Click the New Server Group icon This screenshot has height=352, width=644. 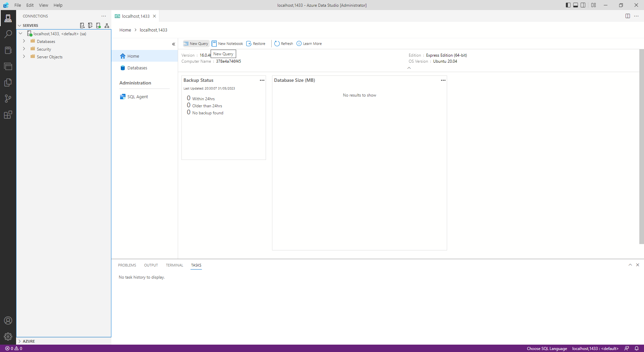click(x=90, y=25)
